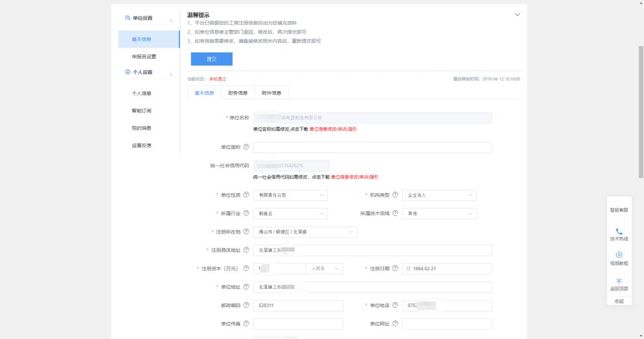The image size is (644, 339).
Task: Open 申报员设置 in the sidebar
Action: [x=143, y=57]
